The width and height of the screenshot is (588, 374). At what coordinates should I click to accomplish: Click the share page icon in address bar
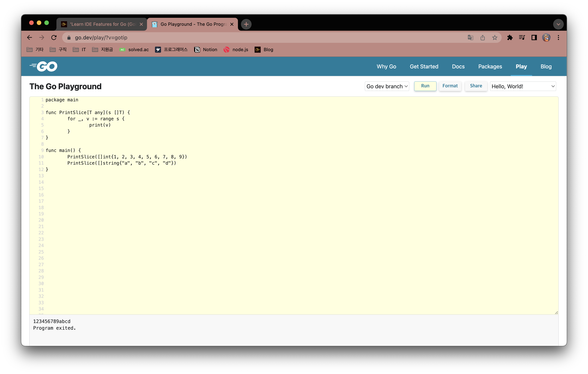click(x=482, y=38)
